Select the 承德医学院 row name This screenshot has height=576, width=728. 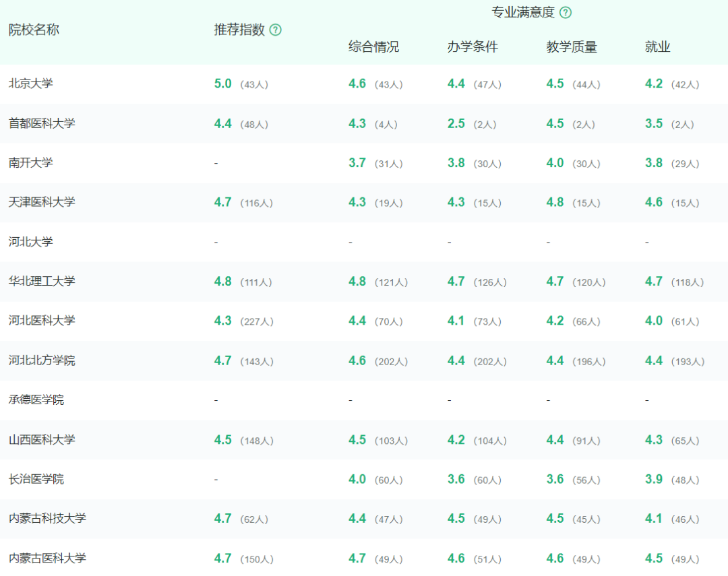(36, 400)
